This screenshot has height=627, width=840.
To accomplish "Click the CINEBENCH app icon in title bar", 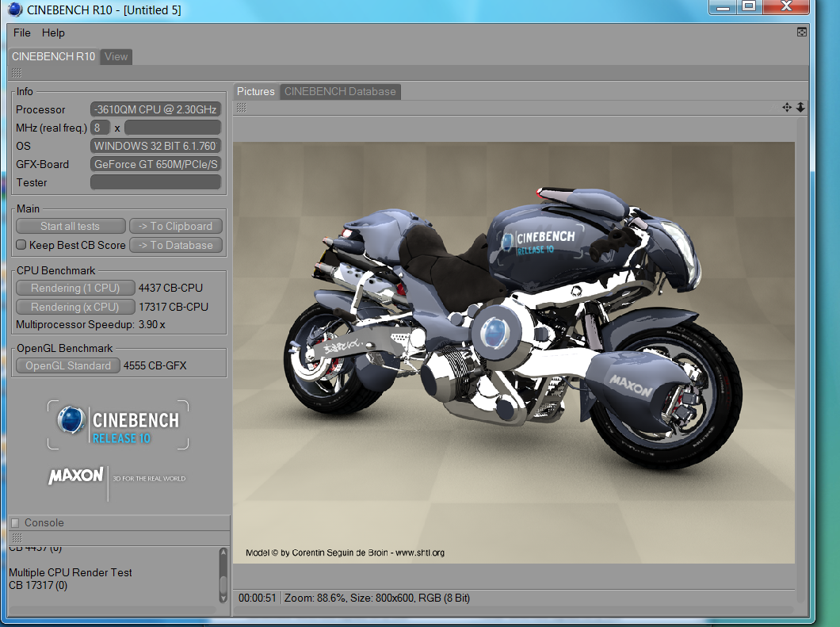I will (15, 10).
